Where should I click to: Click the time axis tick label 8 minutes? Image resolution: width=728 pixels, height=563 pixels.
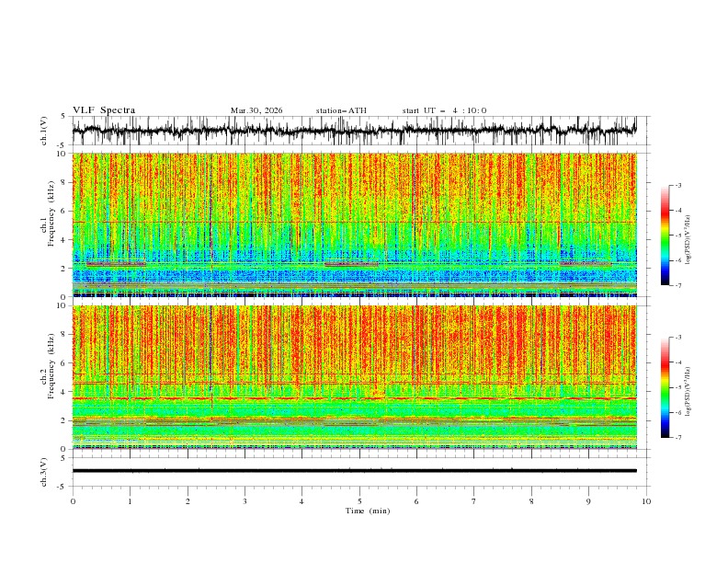(531, 501)
